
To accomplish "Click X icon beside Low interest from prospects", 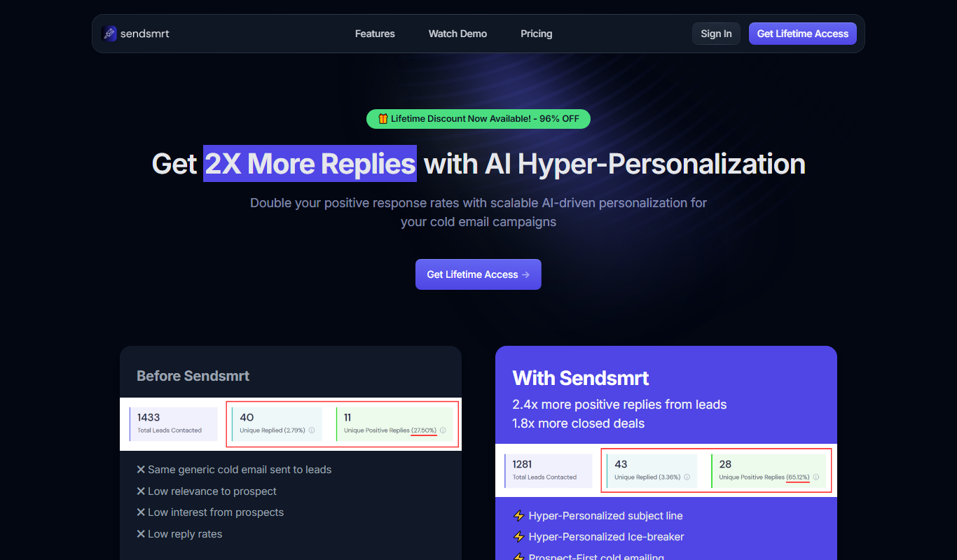I will pos(141,512).
